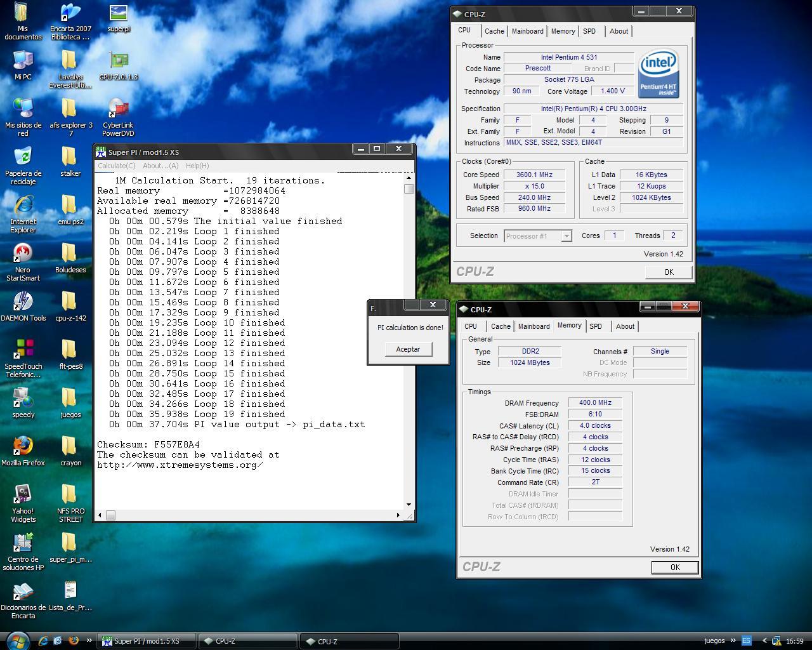
Task: Open the cpu-z-142 folder
Action: click(x=70, y=307)
